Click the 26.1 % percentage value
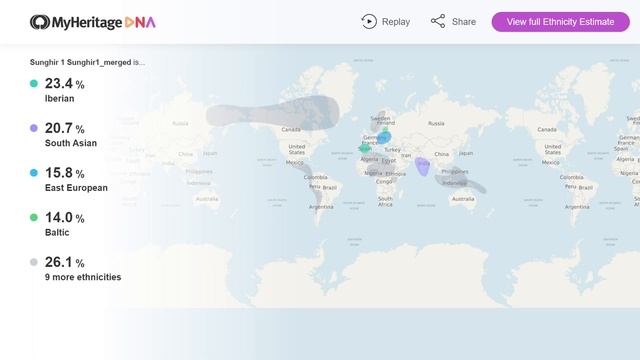Screen dimensions: 640x360 64,262
